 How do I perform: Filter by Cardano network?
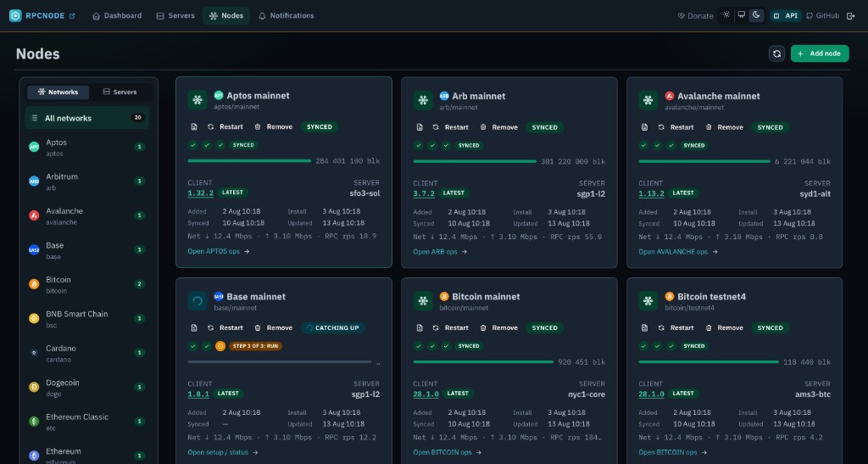click(x=87, y=353)
